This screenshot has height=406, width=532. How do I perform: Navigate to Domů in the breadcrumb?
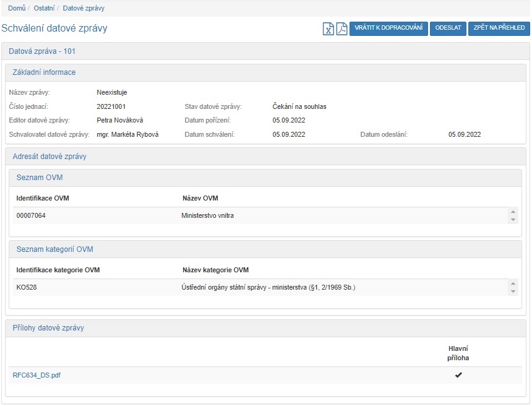(x=17, y=8)
